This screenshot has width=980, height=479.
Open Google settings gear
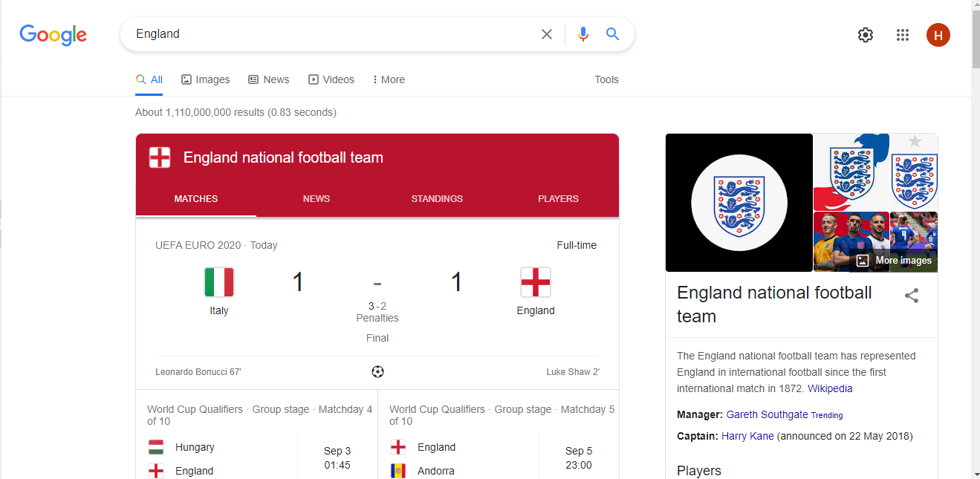pos(866,35)
